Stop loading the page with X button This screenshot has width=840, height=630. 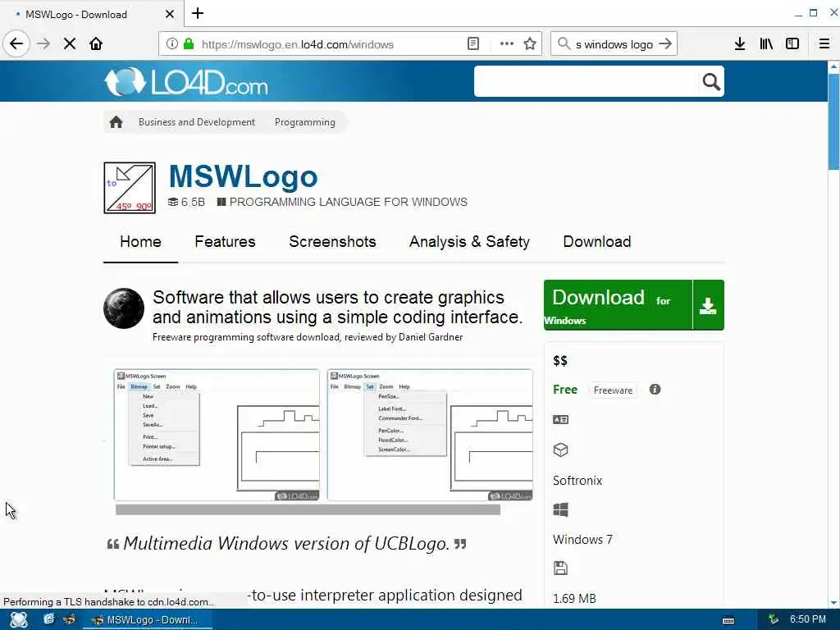point(70,43)
